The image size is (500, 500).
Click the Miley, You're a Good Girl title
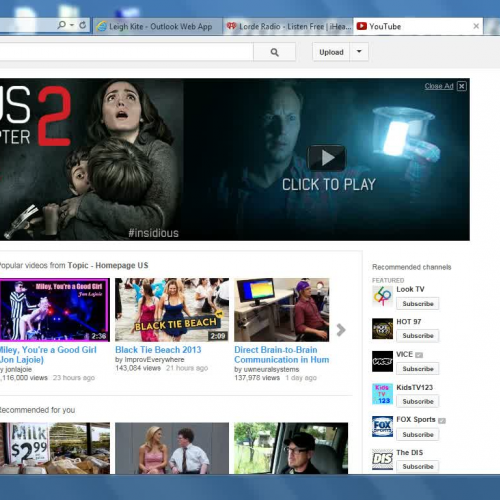coord(48,355)
